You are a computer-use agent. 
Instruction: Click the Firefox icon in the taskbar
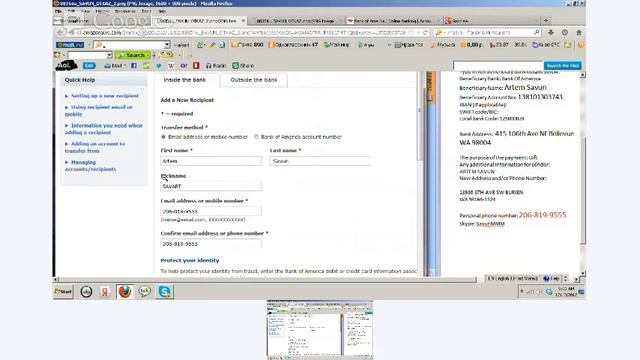coord(124,291)
